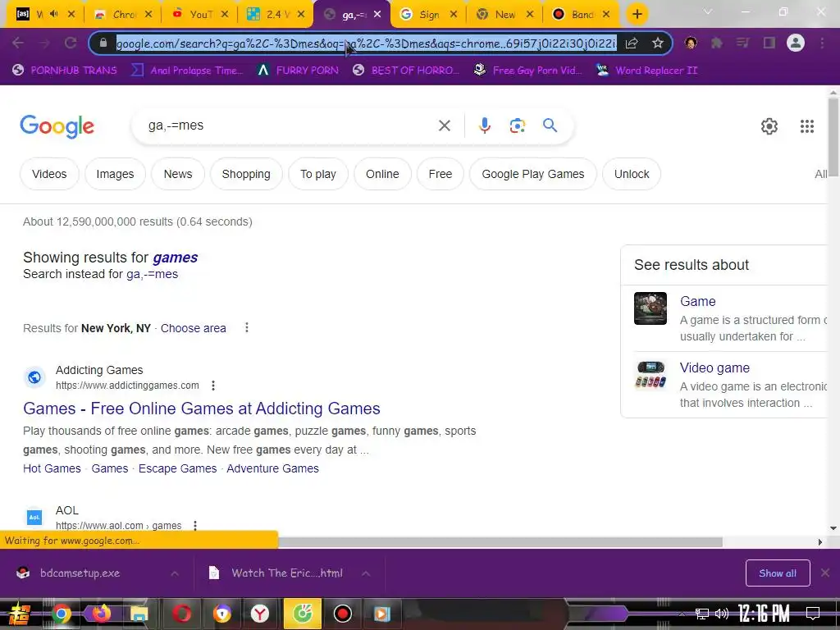Open the Adventure Games sitelink
The height and width of the screenshot is (630, 840).
272,468
